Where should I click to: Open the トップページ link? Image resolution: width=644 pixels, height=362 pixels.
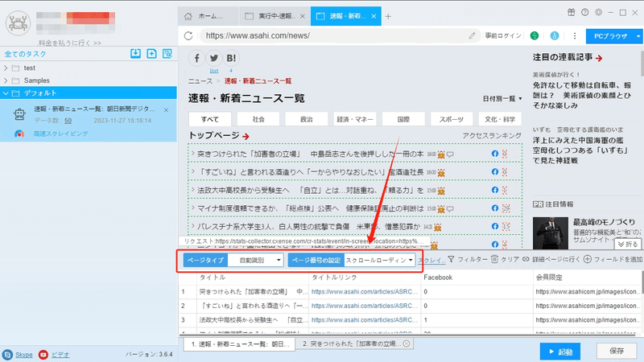click(218, 135)
